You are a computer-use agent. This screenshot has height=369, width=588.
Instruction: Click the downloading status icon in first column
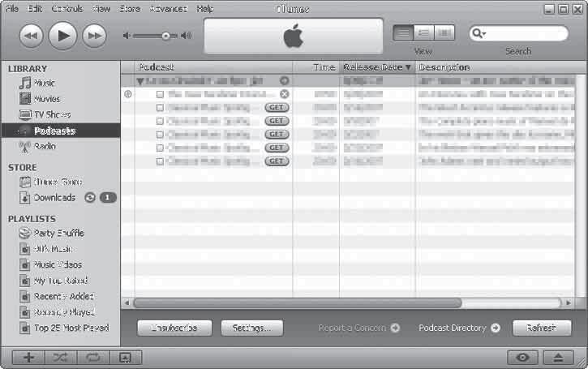tap(128, 94)
